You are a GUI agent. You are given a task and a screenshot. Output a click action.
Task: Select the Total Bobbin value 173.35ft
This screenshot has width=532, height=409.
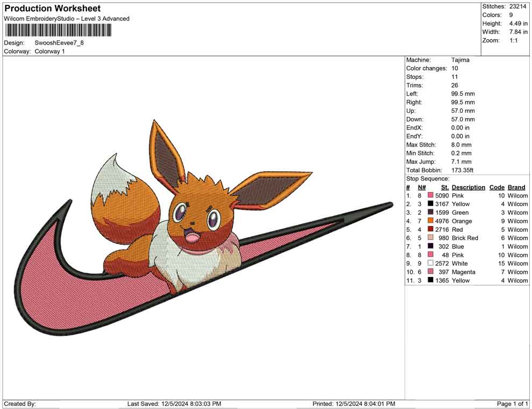click(x=462, y=170)
